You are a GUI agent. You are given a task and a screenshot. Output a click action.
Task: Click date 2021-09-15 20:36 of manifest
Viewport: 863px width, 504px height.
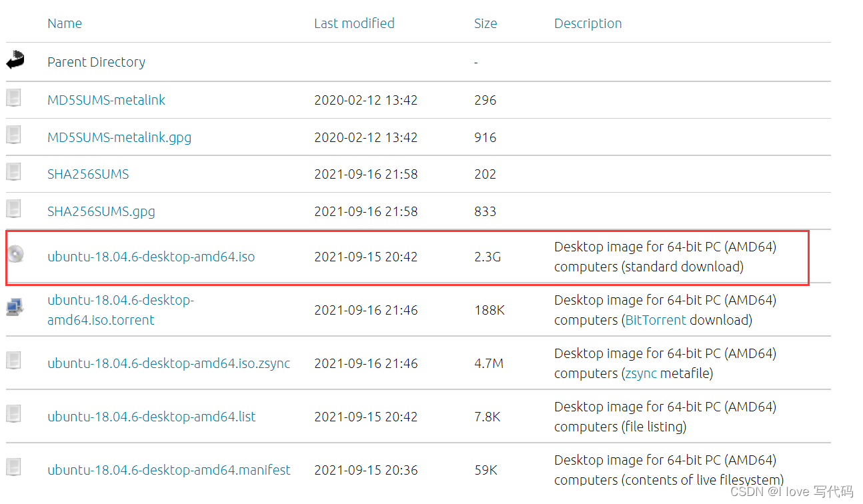pyautogui.click(x=366, y=470)
